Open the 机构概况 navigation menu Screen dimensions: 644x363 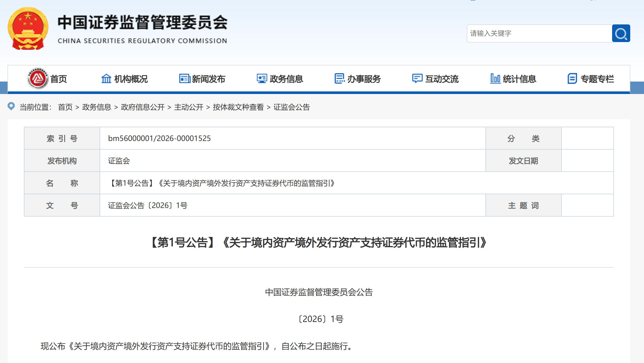pos(131,79)
